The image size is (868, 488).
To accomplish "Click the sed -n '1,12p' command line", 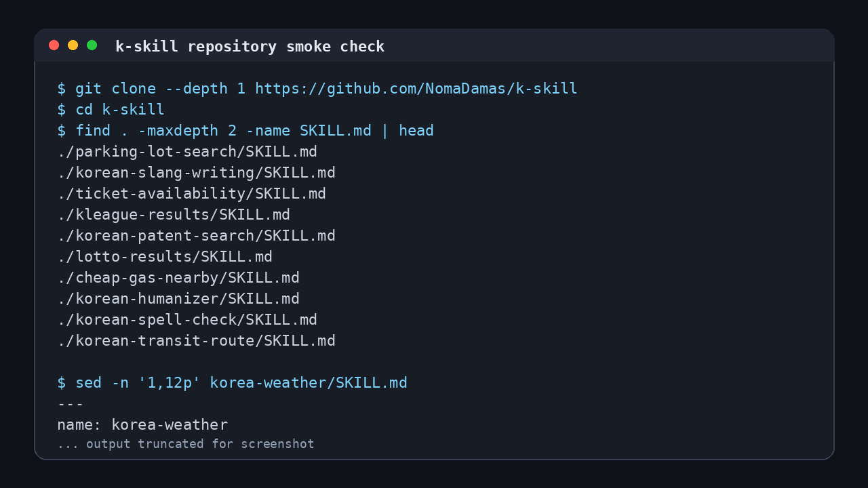I will (x=233, y=383).
